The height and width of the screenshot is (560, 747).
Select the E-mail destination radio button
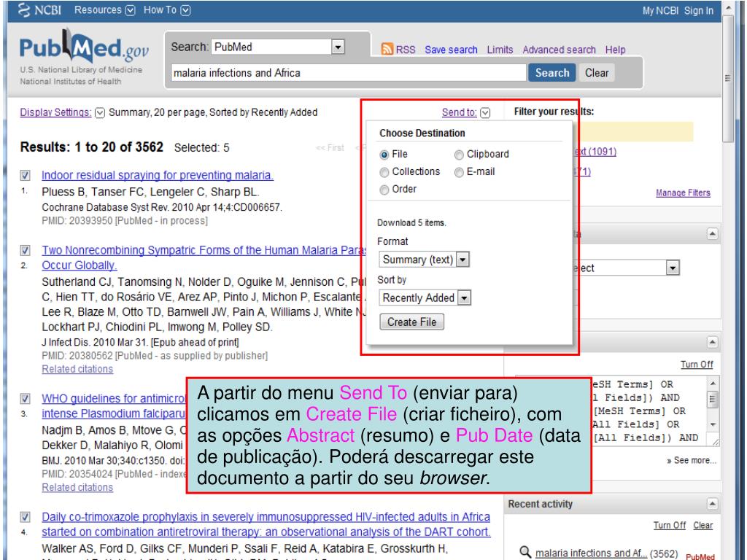point(459,172)
